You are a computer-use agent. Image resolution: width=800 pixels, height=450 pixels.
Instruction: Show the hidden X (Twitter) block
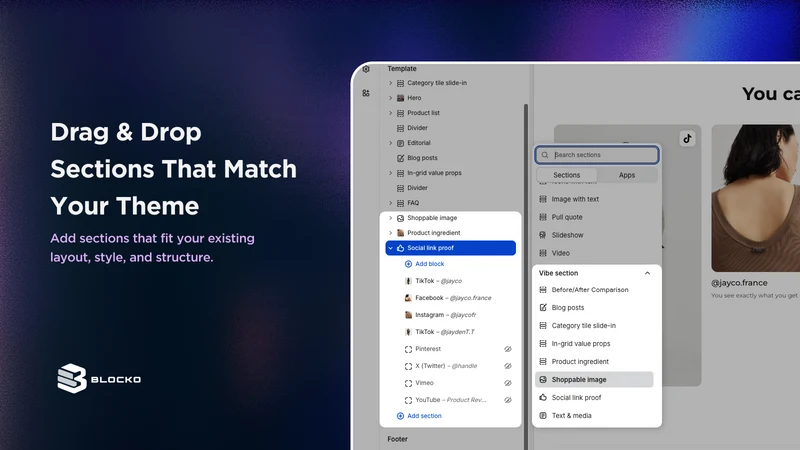coord(508,366)
